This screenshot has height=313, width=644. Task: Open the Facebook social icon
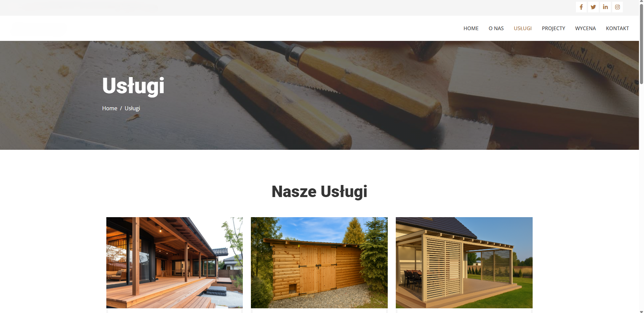581,7
